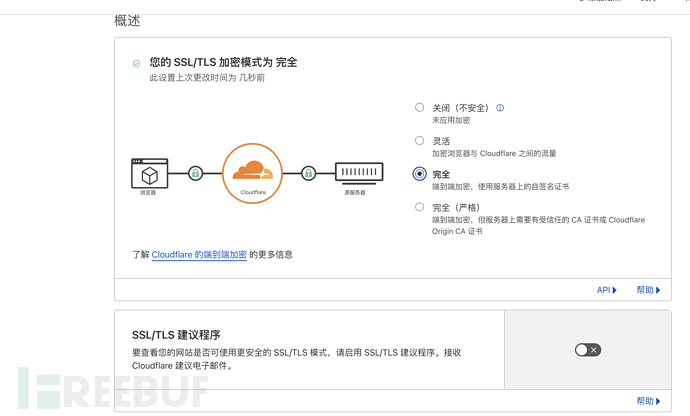Click the 您的 SSL/TLS 加密模式为 完全 heading
This screenshot has height=416, width=690.
[223, 63]
